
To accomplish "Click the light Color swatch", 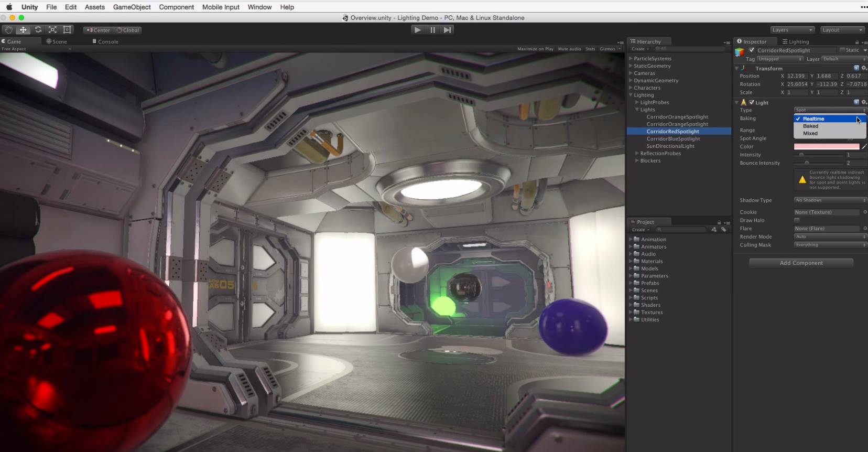I will tap(826, 147).
